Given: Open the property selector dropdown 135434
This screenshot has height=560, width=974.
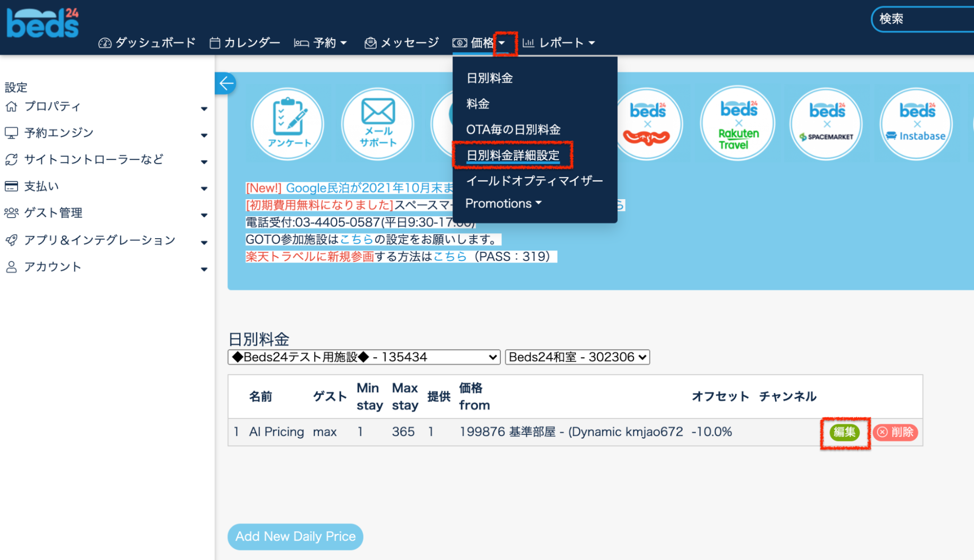Looking at the screenshot, I should [x=363, y=357].
